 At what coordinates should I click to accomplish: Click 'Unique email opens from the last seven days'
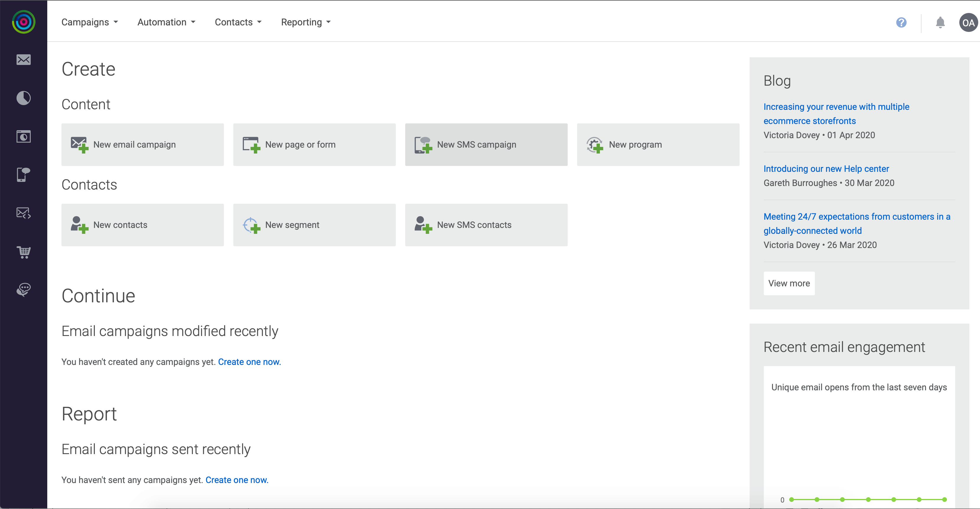pos(859,387)
